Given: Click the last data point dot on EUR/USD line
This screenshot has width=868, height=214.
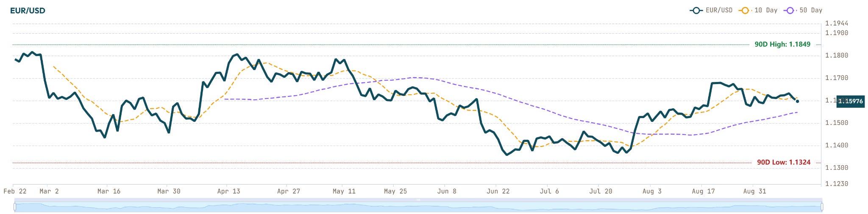Looking at the screenshot, I should coord(798,101).
